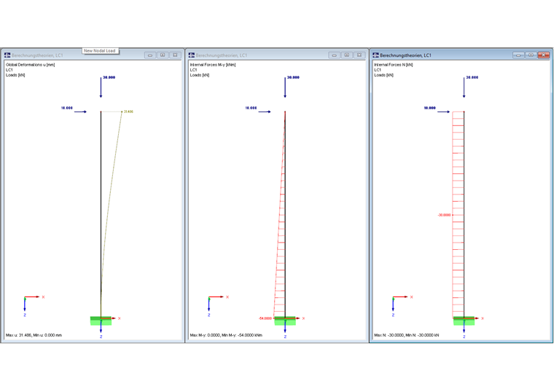Click the X/Z axis indicator in Internal Forces N window

401,305
